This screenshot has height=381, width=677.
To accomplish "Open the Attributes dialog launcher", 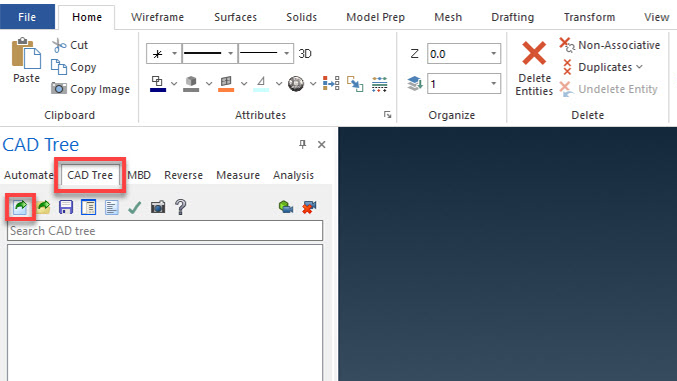I will tap(387, 115).
